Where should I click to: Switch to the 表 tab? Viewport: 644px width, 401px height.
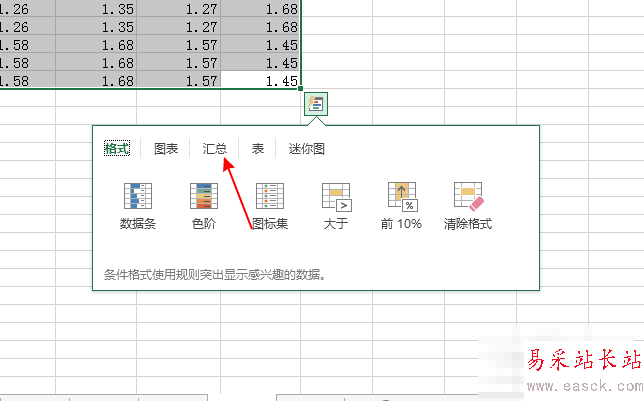[258, 148]
